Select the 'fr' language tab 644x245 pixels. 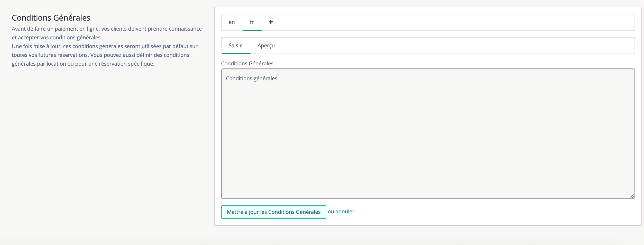coord(252,22)
